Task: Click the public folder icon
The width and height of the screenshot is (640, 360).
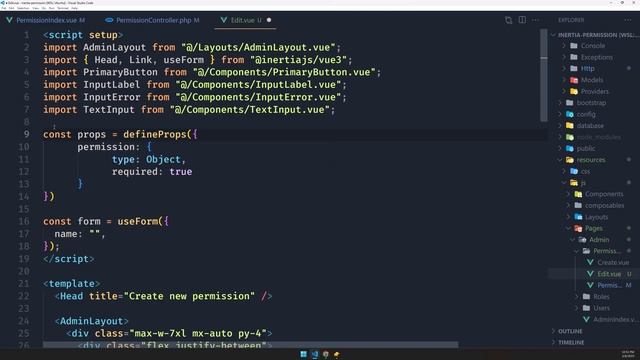Action: pos(570,149)
